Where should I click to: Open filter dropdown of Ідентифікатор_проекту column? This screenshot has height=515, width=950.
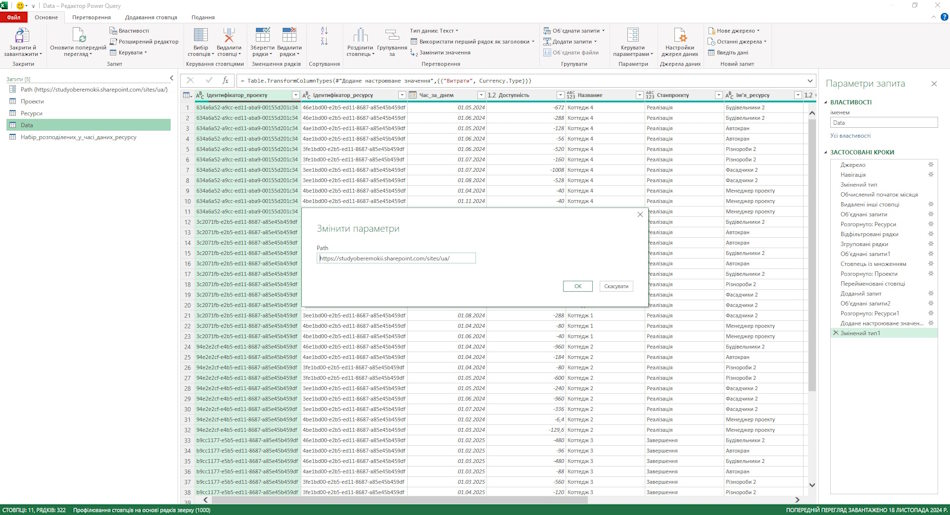pos(296,95)
